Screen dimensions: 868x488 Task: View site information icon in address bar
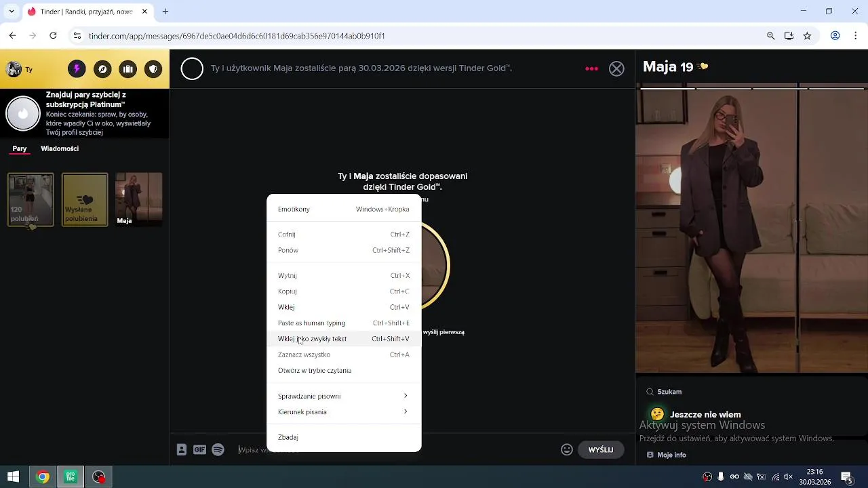77,36
